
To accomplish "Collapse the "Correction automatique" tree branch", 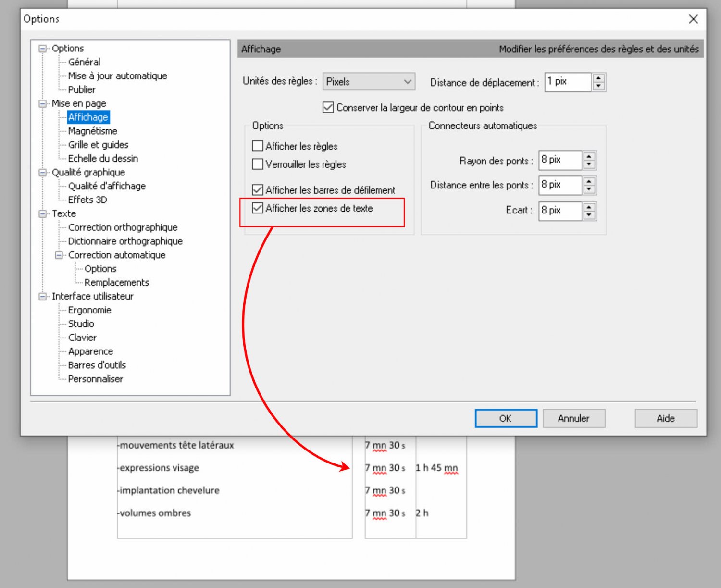I will 59,255.
